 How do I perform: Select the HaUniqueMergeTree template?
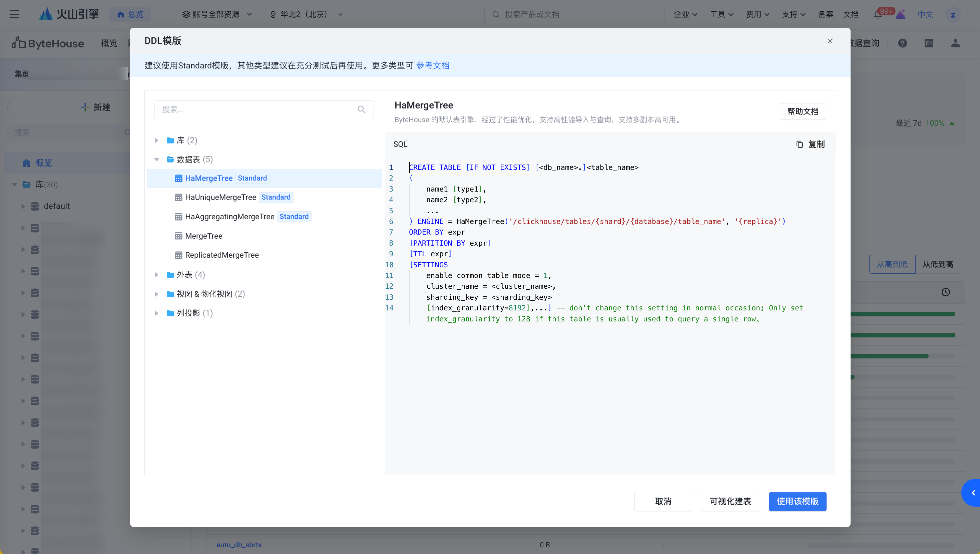[x=220, y=197]
